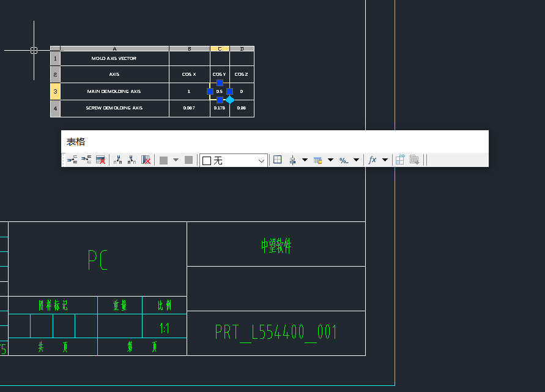The height and width of the screenshot is (392, 545).
Task: Click the AXIS cell in row 2
Action: click(x=114, y=75)
